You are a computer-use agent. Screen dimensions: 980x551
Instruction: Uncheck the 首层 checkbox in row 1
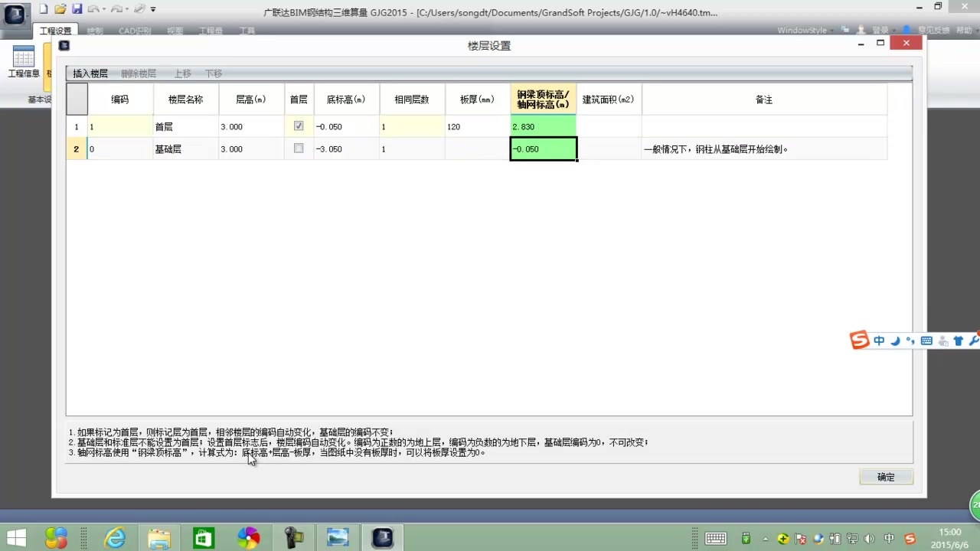tap(299, 126)
